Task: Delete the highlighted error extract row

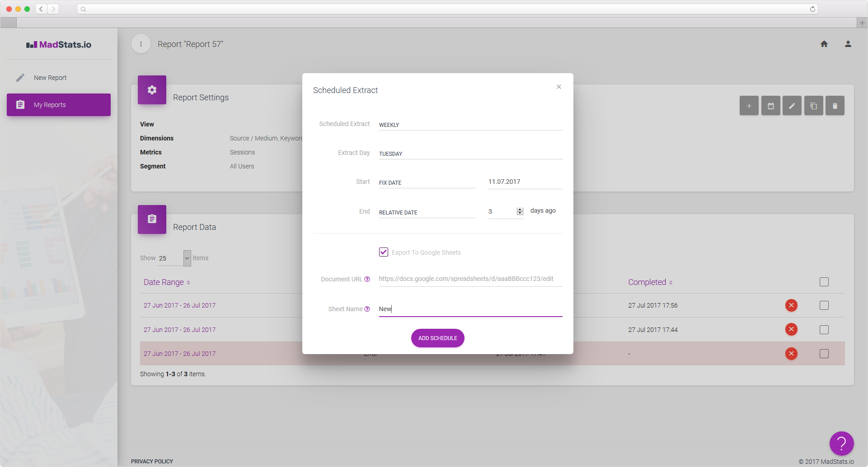Action: point(791,354)
